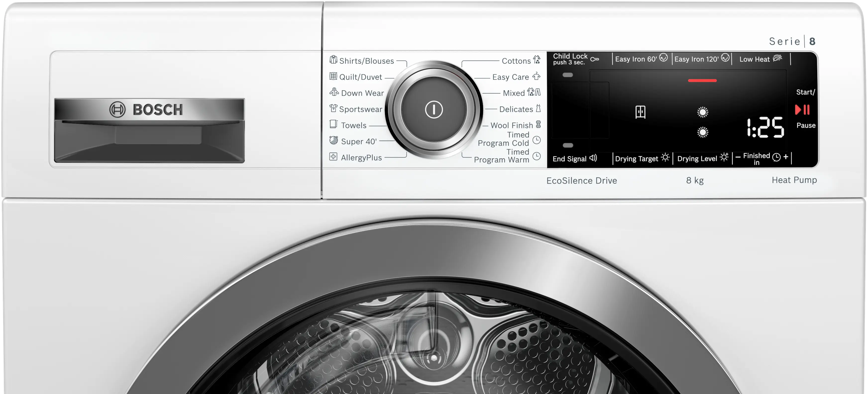
Task: Tap the 1:25 remaining time display
Action: tap(765, 128)
